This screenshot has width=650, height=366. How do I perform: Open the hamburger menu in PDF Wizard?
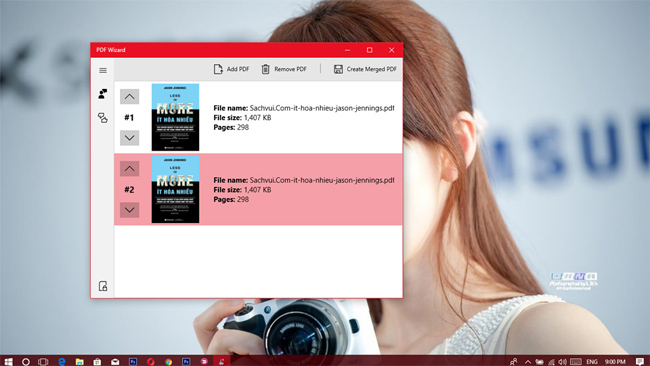click(103, 70)
